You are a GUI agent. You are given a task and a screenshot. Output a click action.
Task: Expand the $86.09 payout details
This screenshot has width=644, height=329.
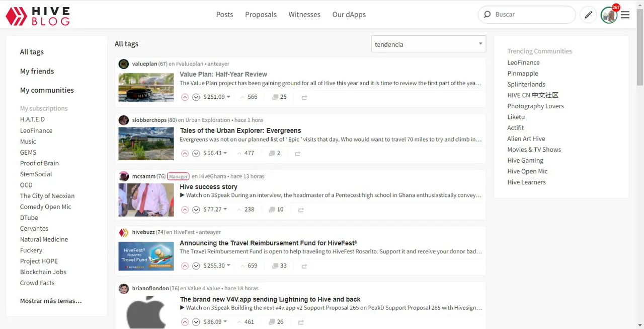[x=215, y=321]
